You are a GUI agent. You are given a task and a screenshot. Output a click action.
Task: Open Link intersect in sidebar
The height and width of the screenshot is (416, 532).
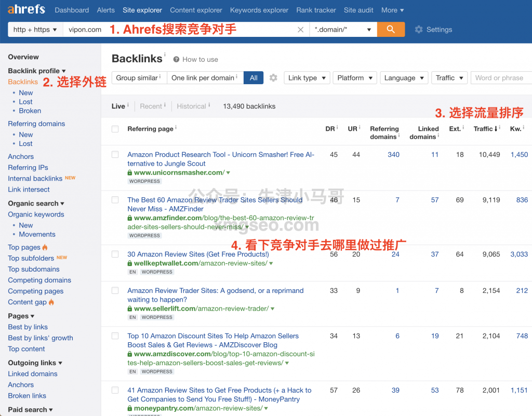(x=29, y=190)
